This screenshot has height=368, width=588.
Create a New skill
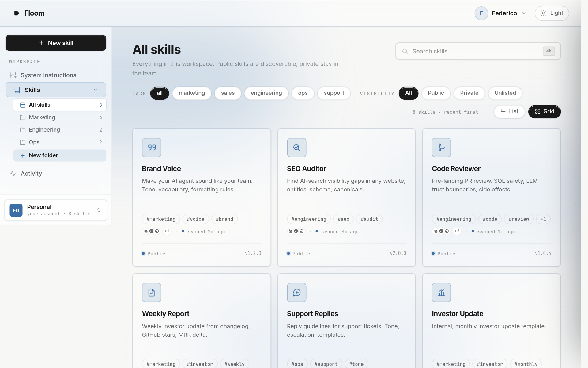56,43
